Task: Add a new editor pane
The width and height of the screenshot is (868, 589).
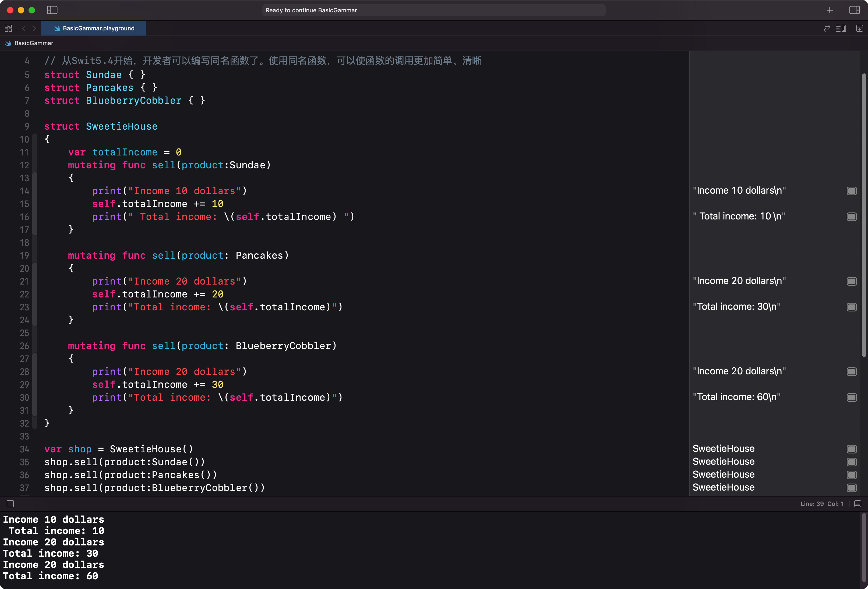Action: click(x=859, y=28)
